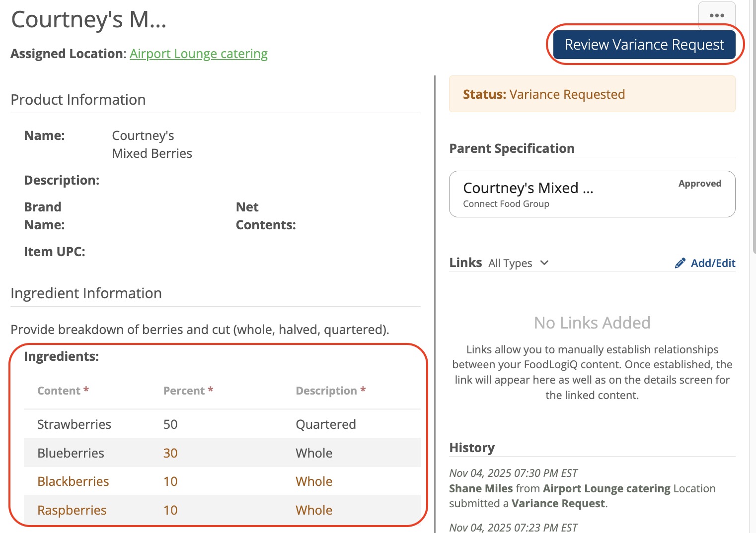The width and height of the screenshot is (756, 533).
Task: Click the Raspberries ingredient name
Action: point(72,510)
